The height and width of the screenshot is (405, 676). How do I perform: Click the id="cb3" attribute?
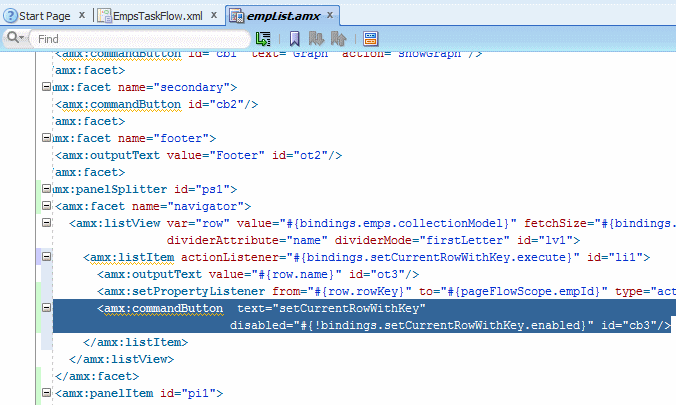click(629, 325)
